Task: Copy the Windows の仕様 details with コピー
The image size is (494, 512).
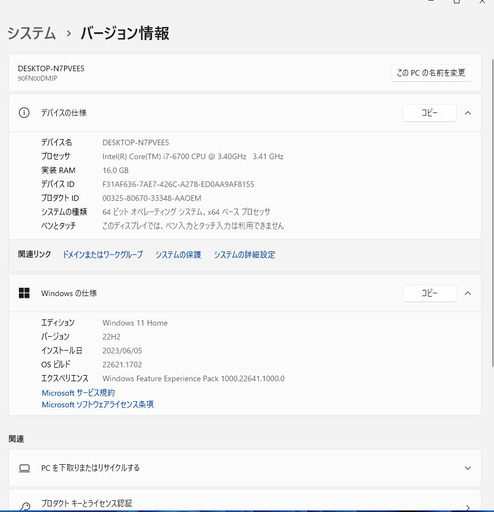Action: click(429, 293)
